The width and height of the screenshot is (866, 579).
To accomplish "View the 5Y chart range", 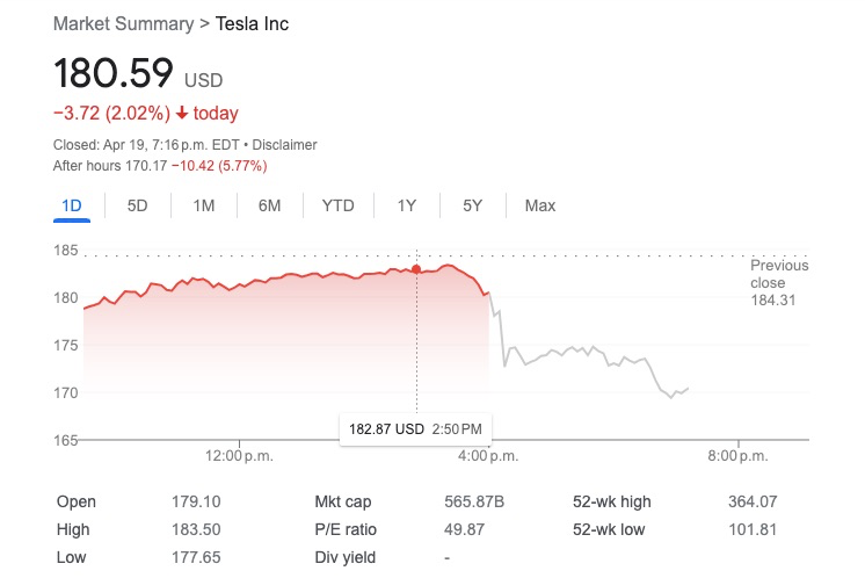I will coord(472,205).
